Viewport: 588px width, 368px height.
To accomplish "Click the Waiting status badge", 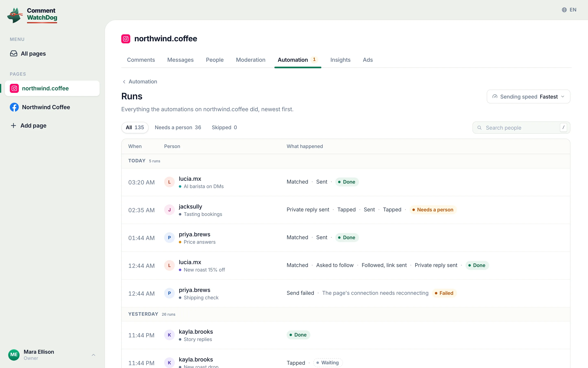I will click(328, 363).
